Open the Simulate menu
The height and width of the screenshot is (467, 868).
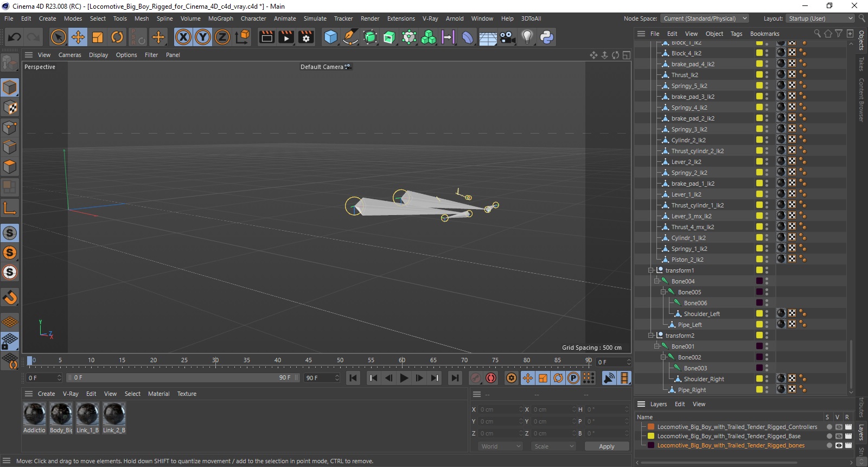[315, 18]
